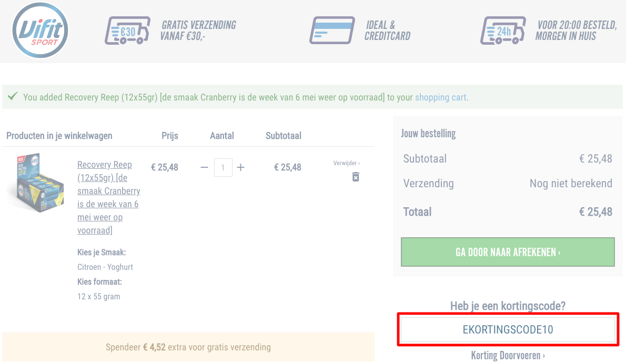Click the Gratis verzending vanaf €30 text
This screenshot has height=364, width=626.
[198, 31]
